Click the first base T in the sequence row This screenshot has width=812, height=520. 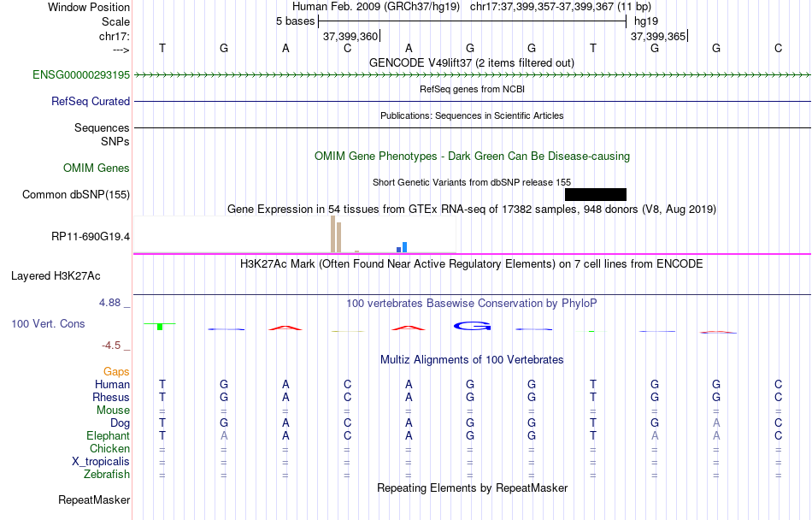click(x=162, y=48)
